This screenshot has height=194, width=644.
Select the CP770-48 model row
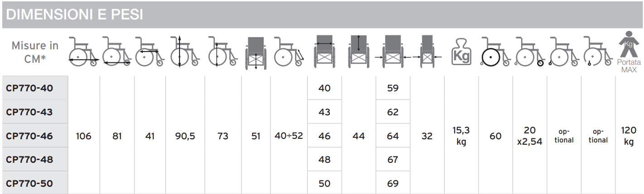[30, 160]
